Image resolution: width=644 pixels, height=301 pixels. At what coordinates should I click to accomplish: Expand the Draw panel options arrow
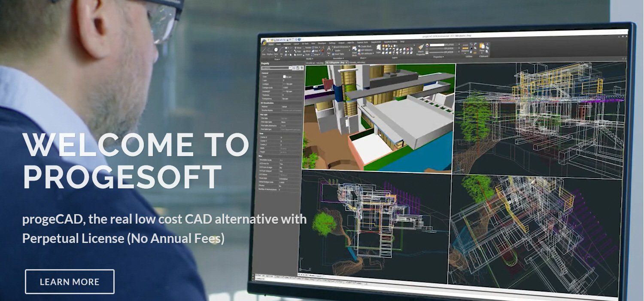point(279,59)
